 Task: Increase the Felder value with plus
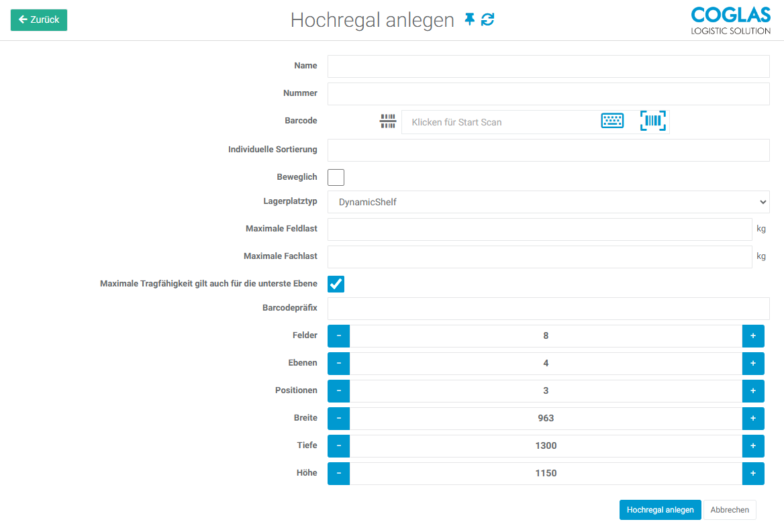click(752, 335)
